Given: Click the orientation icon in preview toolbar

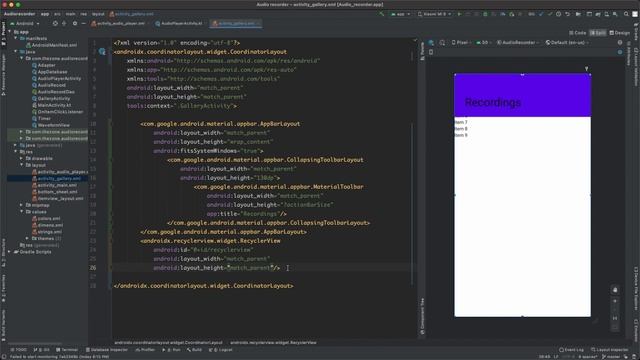Looking at the screenshot, I should [442, 42].
